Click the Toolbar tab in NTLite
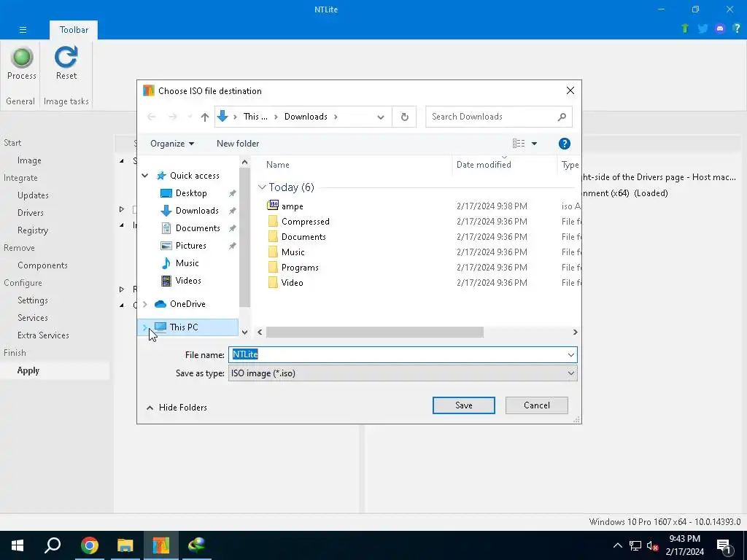 pos(74,29)
